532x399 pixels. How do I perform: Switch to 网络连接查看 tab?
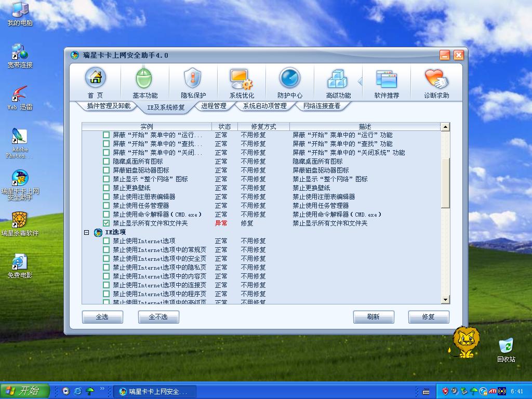click(x=322, y=106)
